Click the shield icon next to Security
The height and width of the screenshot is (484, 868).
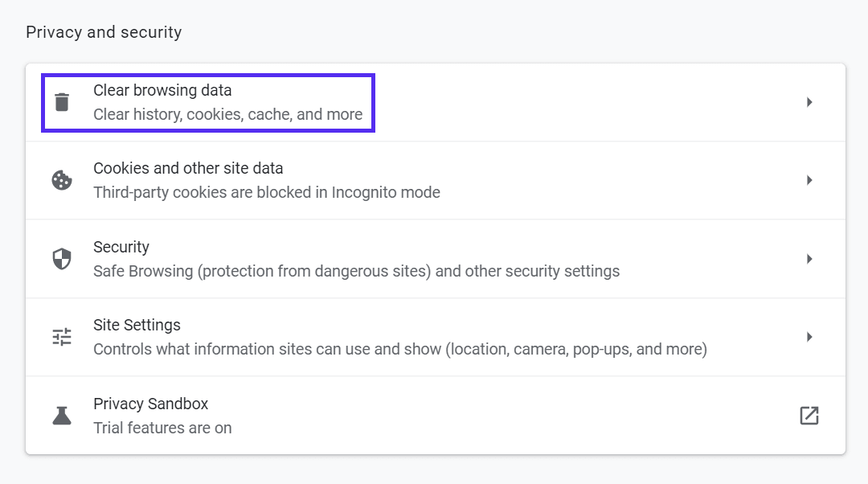pos(62,258)
